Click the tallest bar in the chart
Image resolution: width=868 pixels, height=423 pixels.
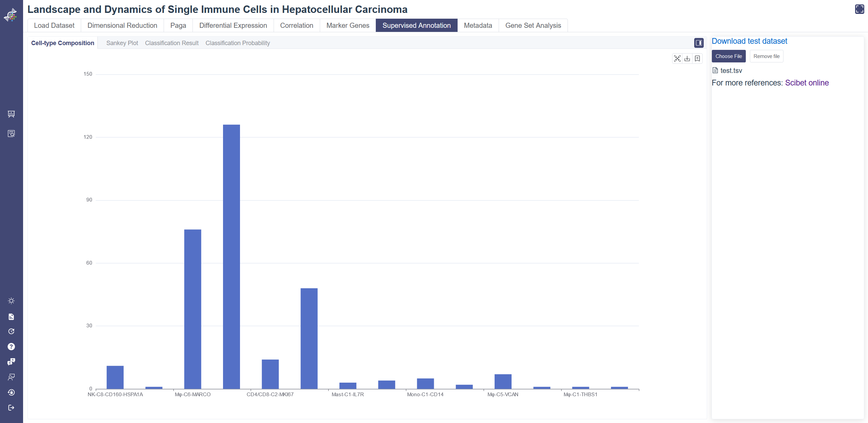[x=231, y=256]
